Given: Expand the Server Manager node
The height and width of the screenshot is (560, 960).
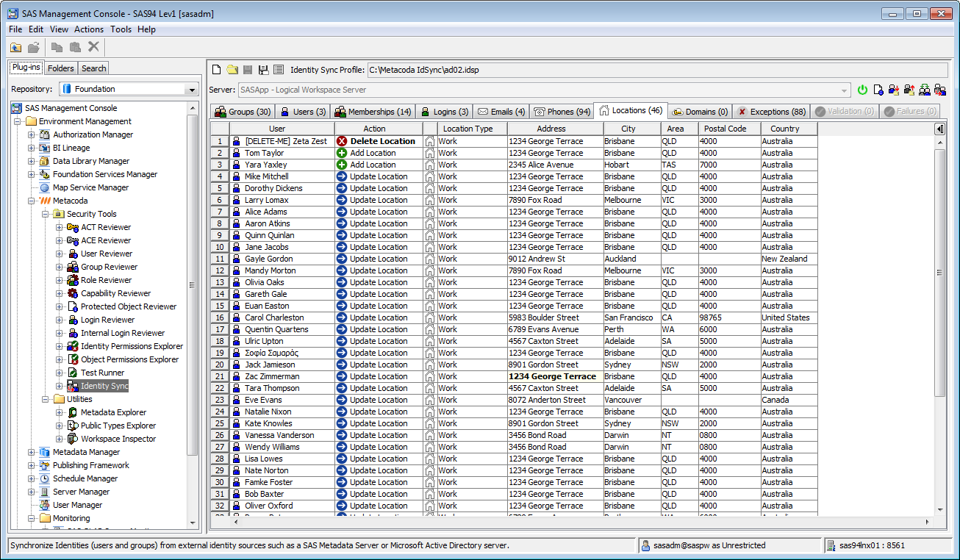Looking at the screenshot, I should point(32,492).
